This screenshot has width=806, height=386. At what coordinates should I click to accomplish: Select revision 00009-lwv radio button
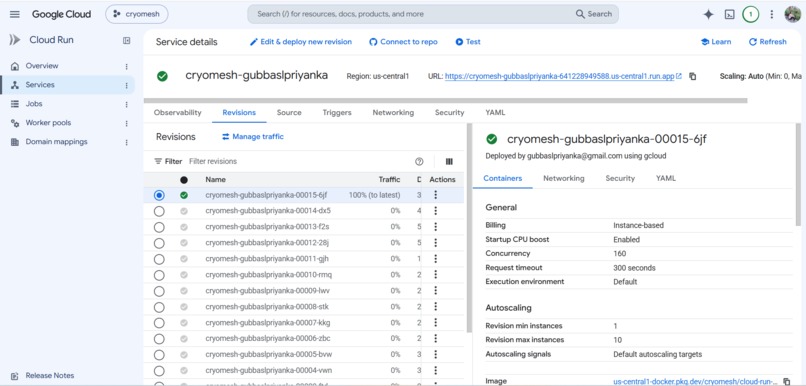[x=159, y=291]
